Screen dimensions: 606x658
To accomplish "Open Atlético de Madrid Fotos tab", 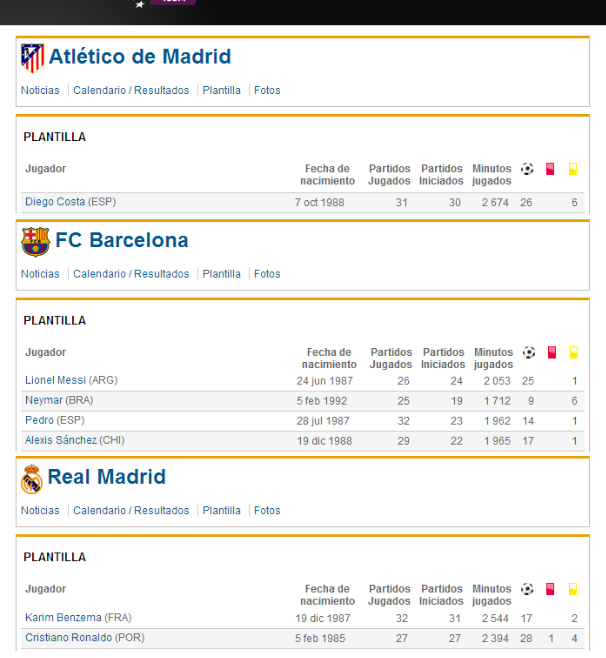I will [267, 90].
